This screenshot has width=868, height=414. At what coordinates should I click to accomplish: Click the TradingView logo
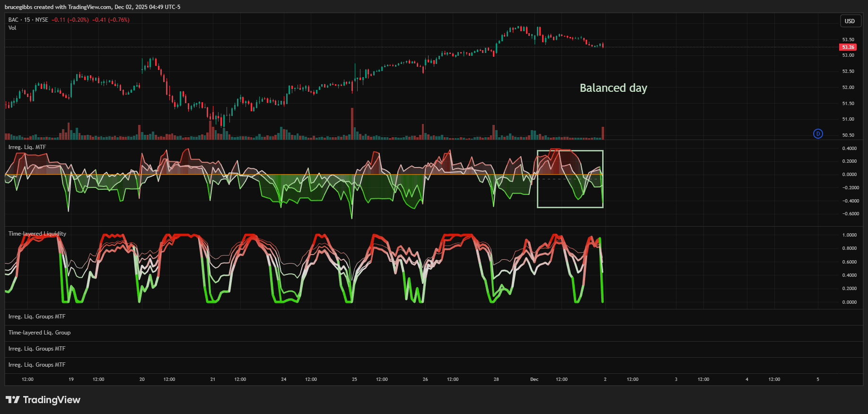(43, 400)
